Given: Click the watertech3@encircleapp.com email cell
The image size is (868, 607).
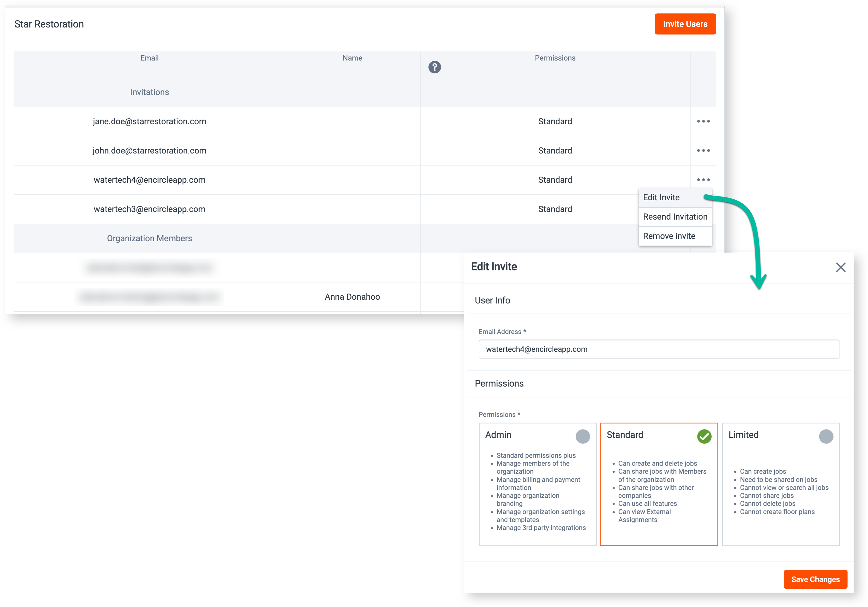Looking at the screenshot, I should [x=149, y=209].
